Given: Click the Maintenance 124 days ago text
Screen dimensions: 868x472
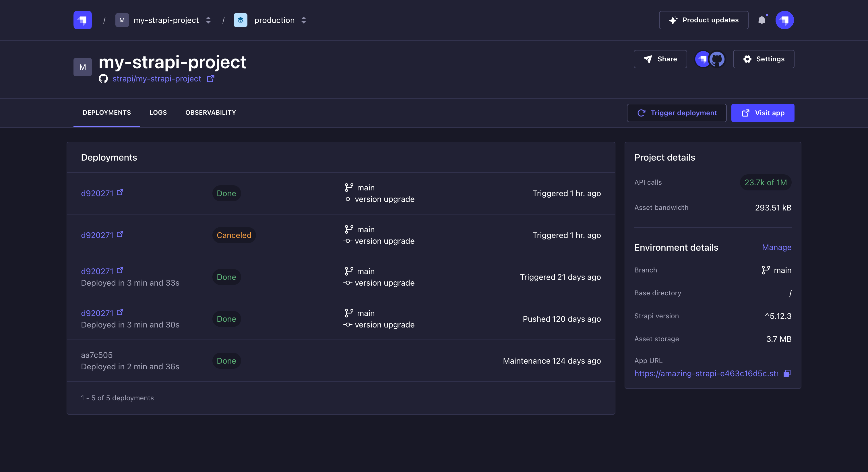Looking at the screenshot, I should pyautogui.click(x=552, y=360).
